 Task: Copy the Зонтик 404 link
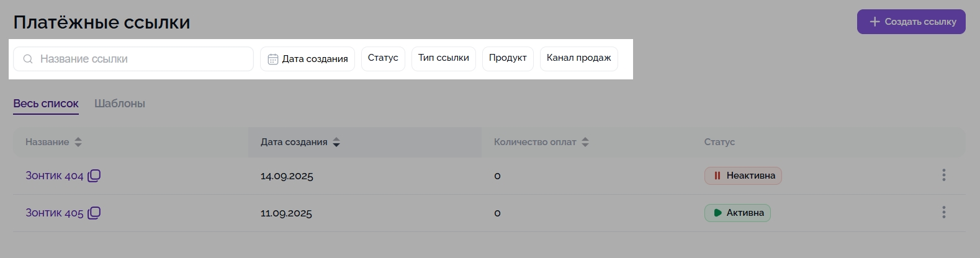(94, 176)
